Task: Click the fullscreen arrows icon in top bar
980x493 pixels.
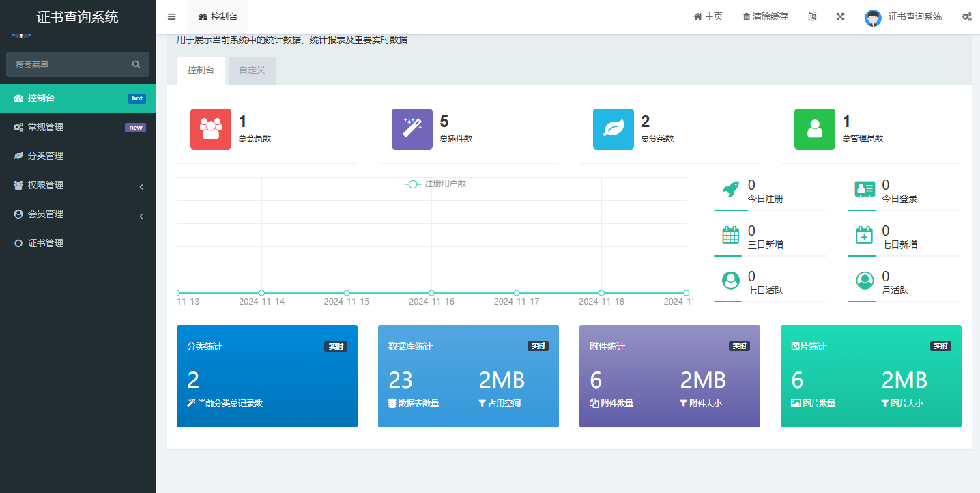Action: point(840,16)
